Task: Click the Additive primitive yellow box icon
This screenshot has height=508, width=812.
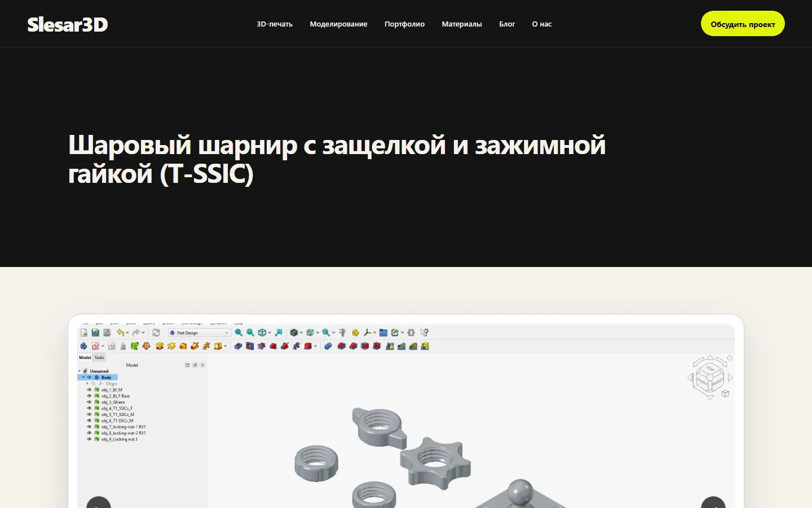Action: (218, 346)
